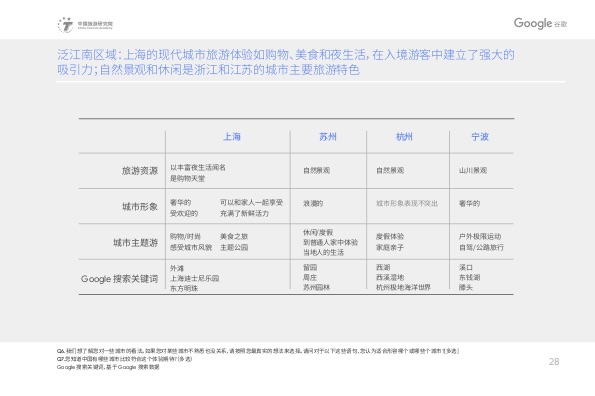Click the Google 谷歌 logo
This screenshot has height=396, width=595.
pos(540,24)
